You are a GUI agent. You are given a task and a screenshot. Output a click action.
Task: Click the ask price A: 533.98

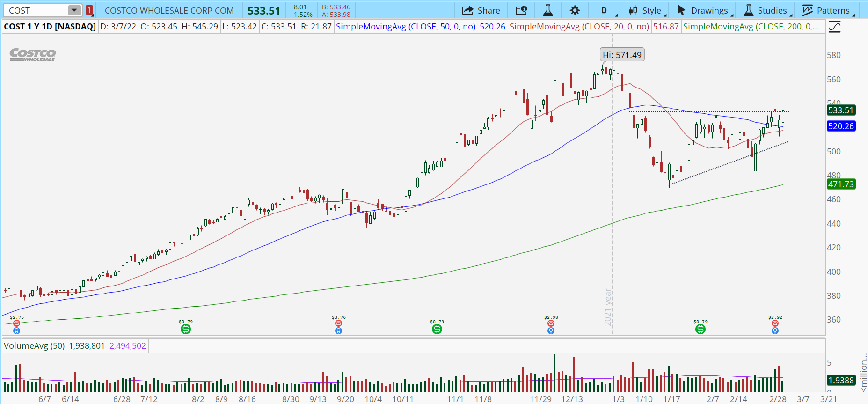click(336, 15)
